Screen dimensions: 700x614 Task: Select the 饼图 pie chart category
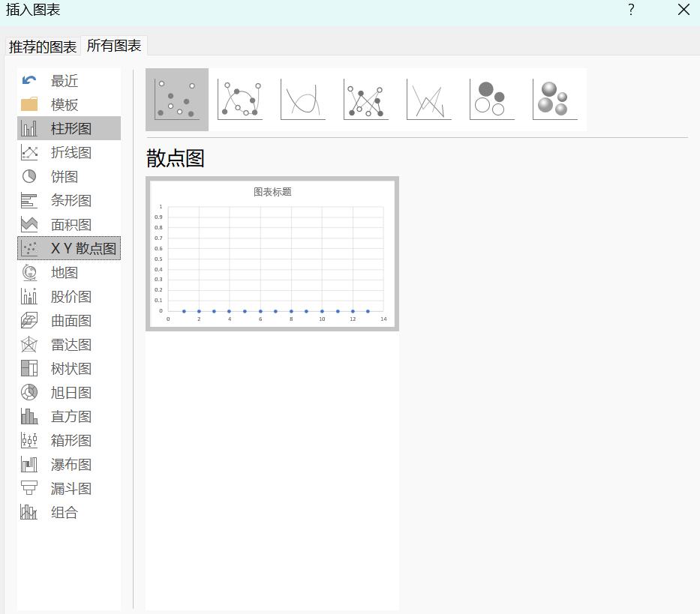(69, 177)
